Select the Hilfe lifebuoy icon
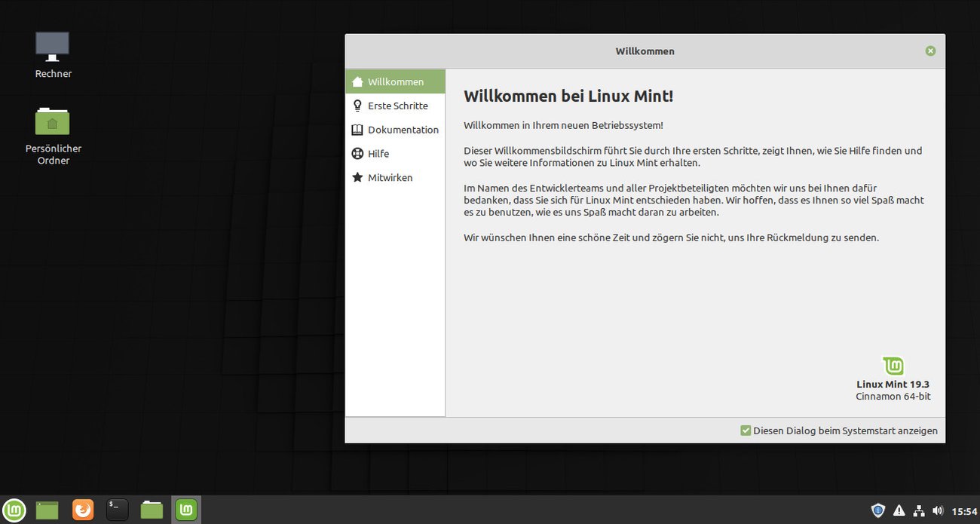This screenshot has height=524, width=980. tap(357, 153)
